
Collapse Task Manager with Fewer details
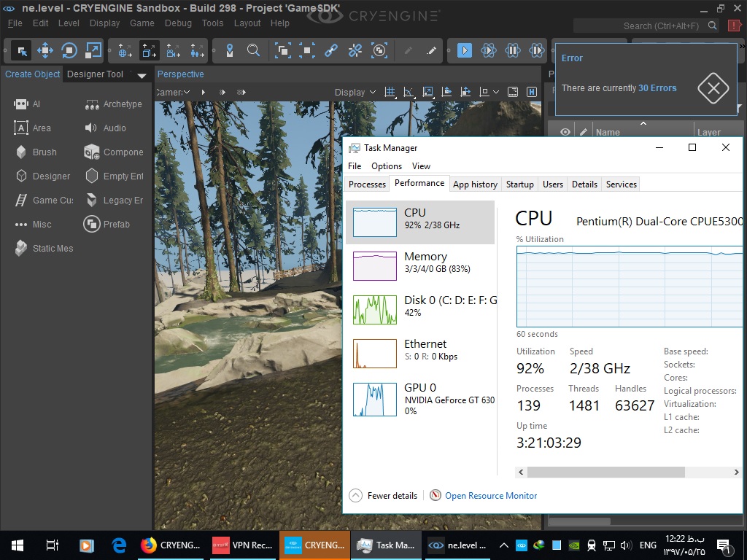pyautogui.click(x=383, y=496)
